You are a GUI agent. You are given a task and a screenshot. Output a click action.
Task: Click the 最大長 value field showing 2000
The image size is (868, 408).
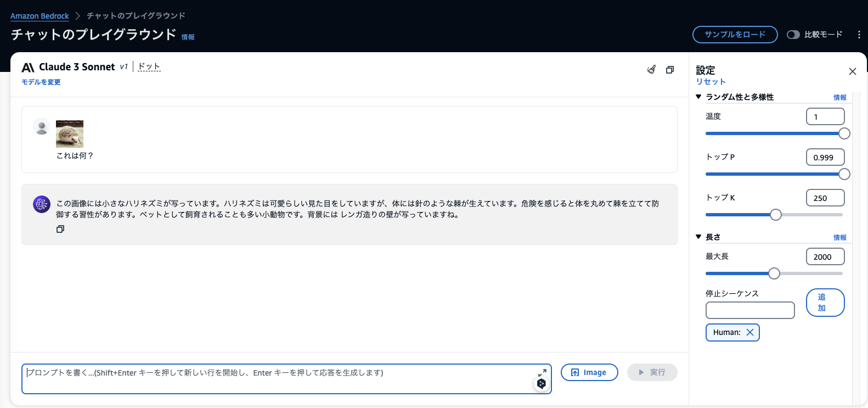[x=825, y=256]
